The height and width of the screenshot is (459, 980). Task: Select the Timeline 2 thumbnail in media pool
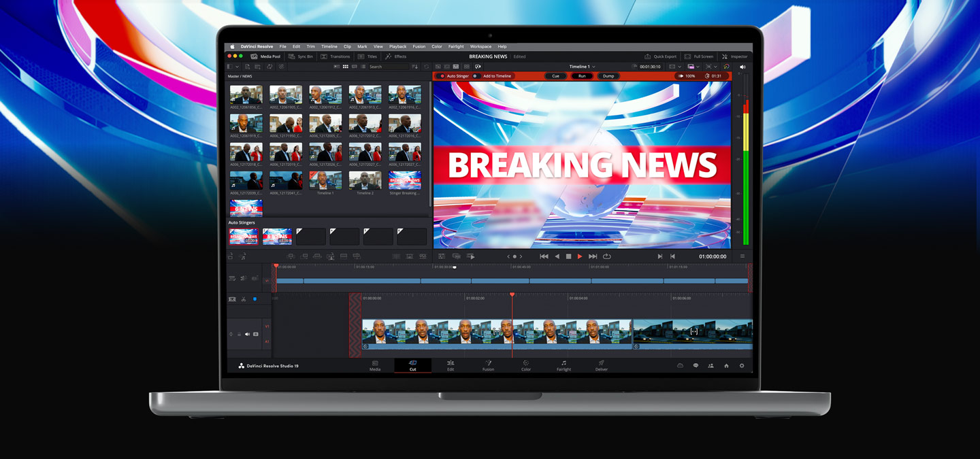point(365,182)
